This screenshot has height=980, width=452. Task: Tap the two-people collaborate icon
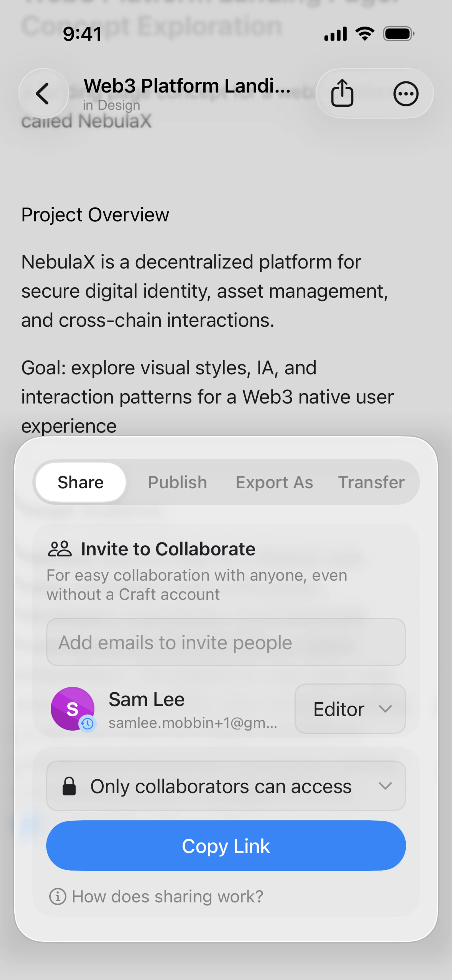pos(60,549)
